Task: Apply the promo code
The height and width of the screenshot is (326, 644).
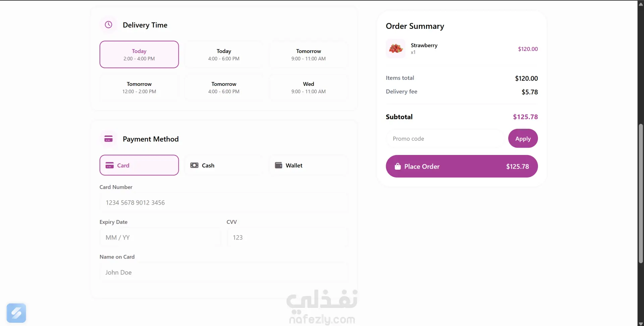Action: 523,139
